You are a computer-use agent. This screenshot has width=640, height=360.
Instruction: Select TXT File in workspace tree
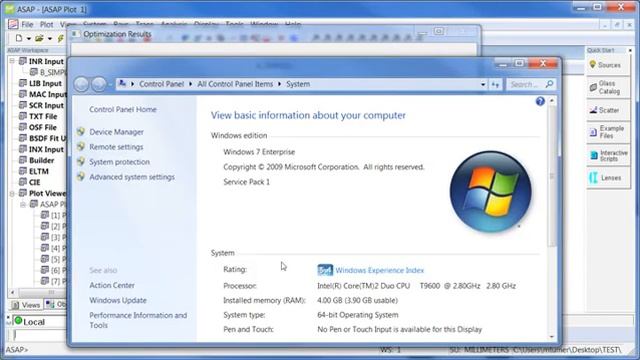pos(43,116)
